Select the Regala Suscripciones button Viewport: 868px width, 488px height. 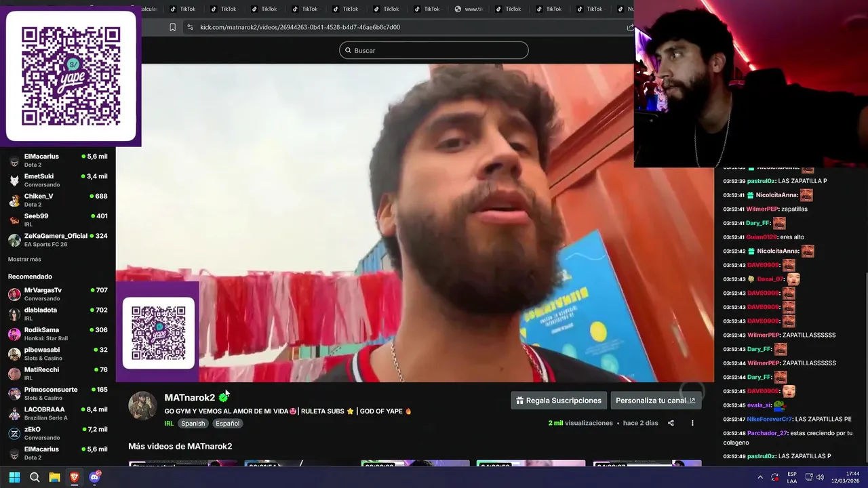pyautogui.click(x=559, y=401)
